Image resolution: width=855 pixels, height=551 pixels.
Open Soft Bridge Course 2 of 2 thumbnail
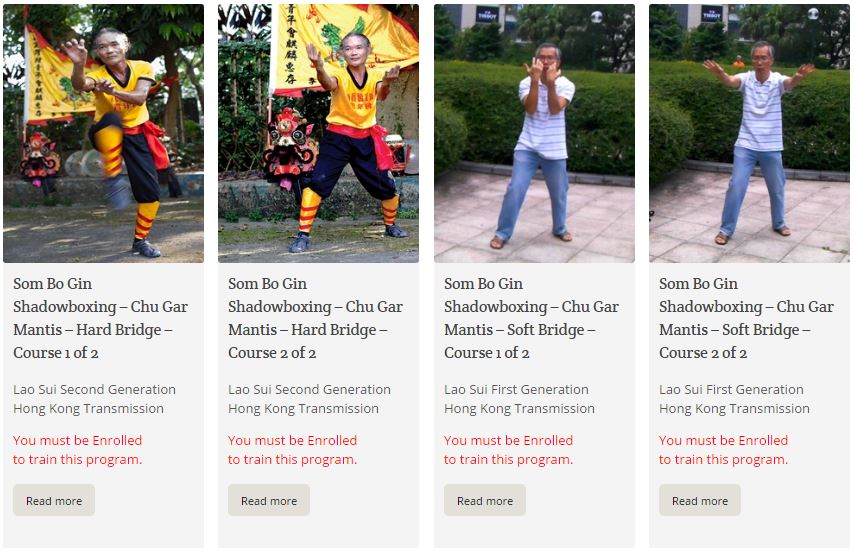749,133
